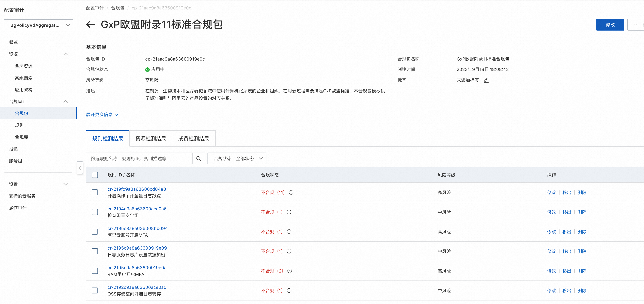The height and width of the screenshot is (304, 644).
Task: Switch to 资源检测结果 tab
Action: point(150,139)
